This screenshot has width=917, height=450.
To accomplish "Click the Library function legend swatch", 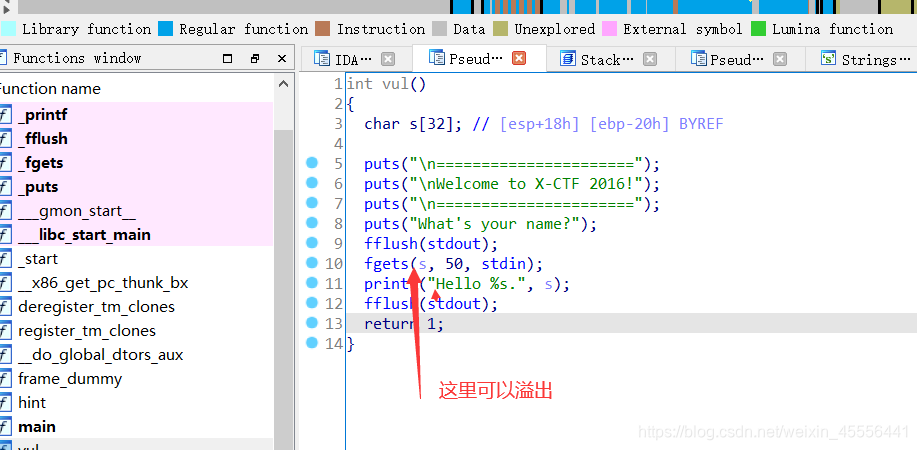I will tap(8, 29).
